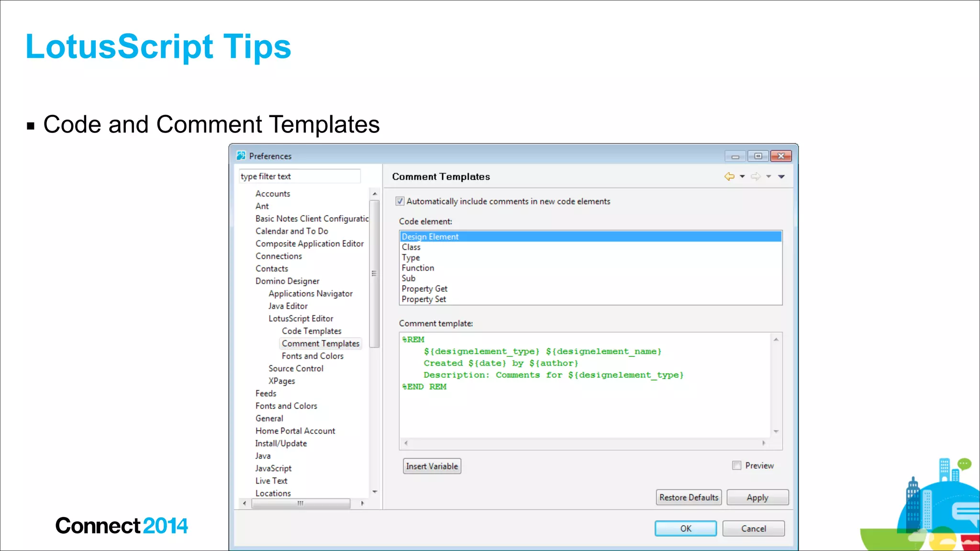This screenshot has width=980, height=551.
Task: Click the Preferences window title icon
Action: [x=241, y=156]
